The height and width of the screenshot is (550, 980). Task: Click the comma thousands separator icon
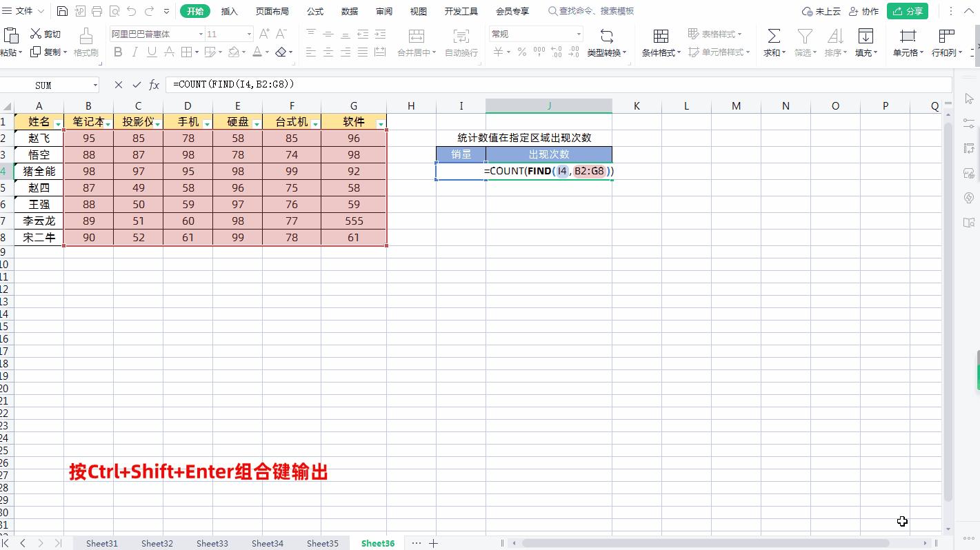539,50
